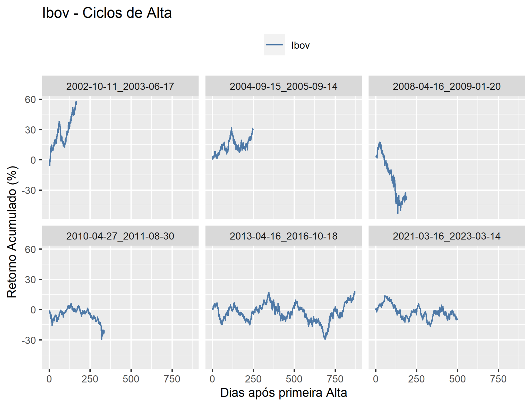Select the 2004-09-15_2005-09-14 facet header
Screen dimensions: 532x406
point(284,86)
